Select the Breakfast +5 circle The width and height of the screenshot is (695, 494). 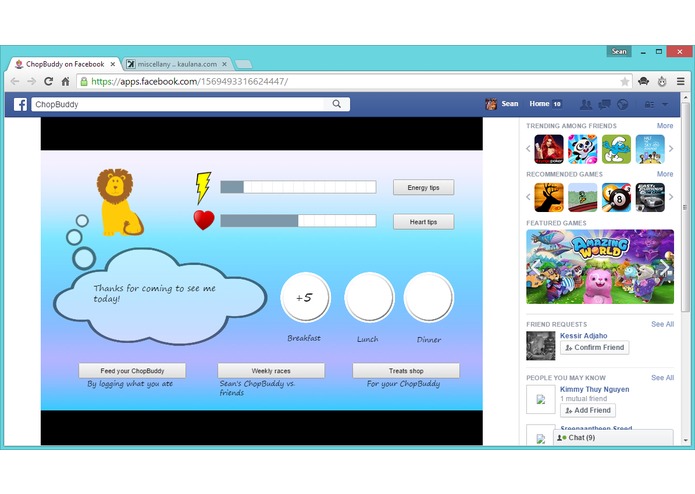pyautogui.click(x=305, y=297)
